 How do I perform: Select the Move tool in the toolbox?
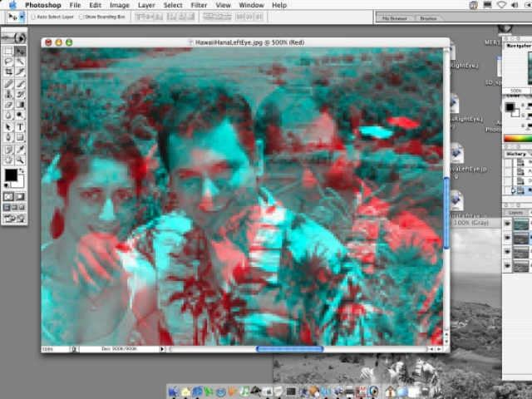[20, 51]
